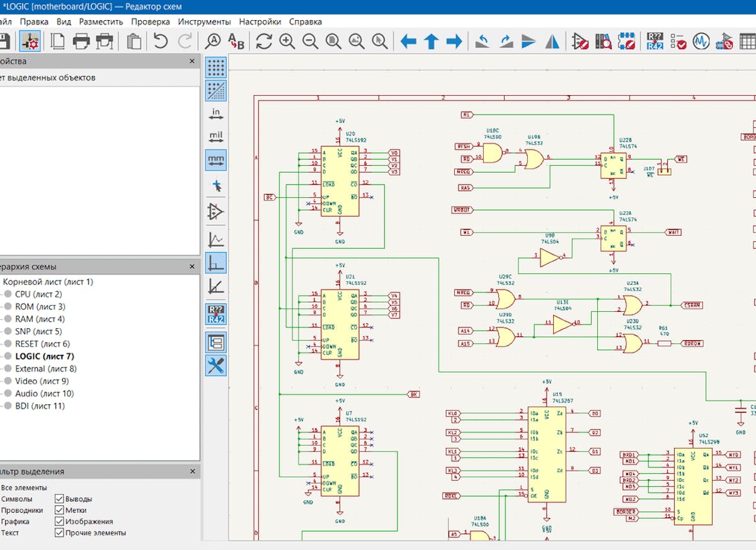This screenshot has width=756, height=550.
Task: Open CPU (лист 2) sheet
Action: coord(38,294)
